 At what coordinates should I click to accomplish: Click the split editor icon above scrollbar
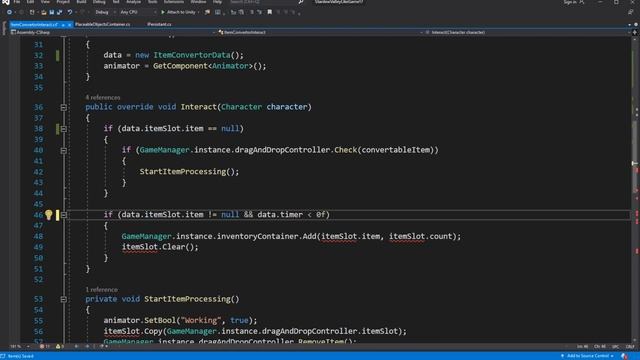click(x=635, y=32)
